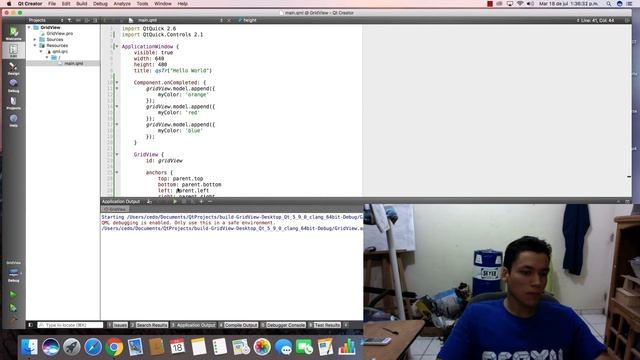Run the project with green arrow
Image resolution: width=640 pixels, height=360 pixels.
click(x=13, y=294)
